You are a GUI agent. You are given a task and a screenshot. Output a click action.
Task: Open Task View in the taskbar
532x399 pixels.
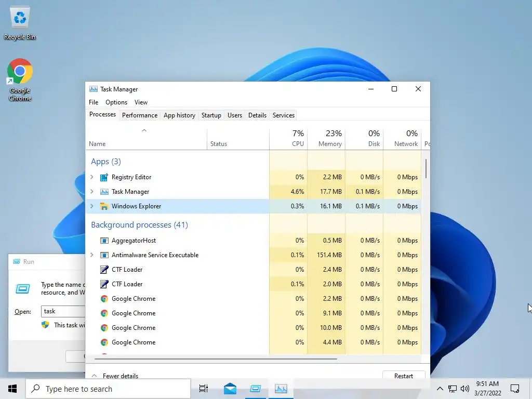pos(204,389)
